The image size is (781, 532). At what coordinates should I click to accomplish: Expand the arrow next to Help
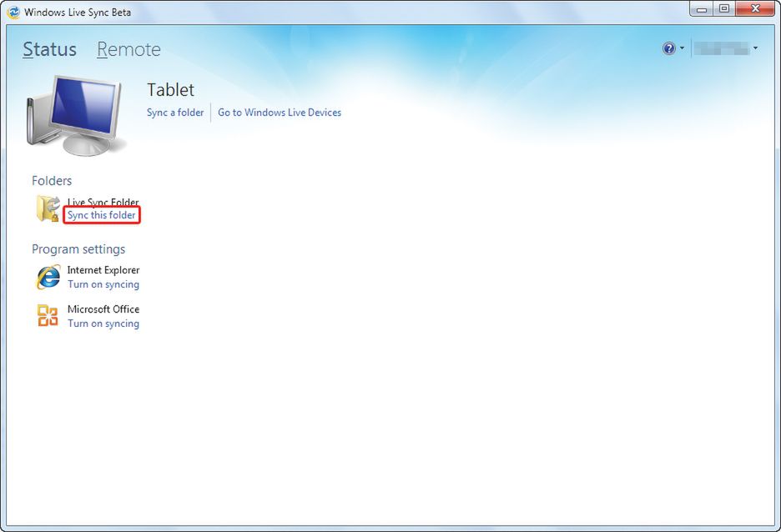(682, 48)
